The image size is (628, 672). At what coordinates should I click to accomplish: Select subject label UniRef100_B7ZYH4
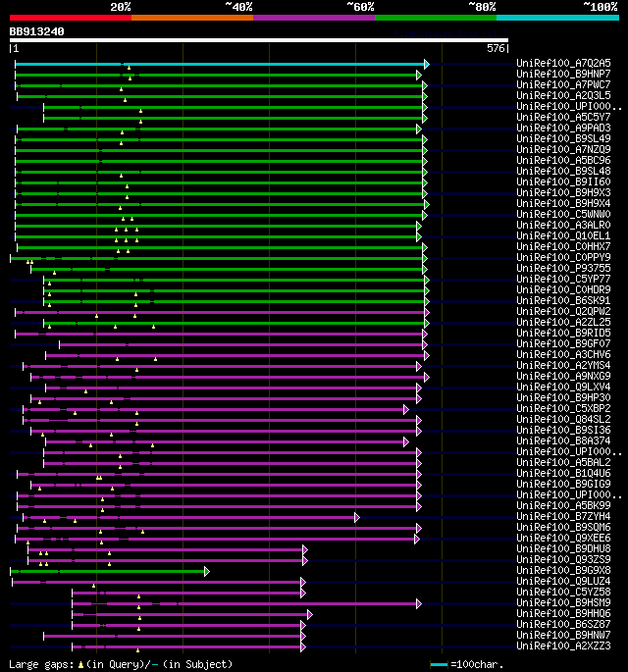tap(563, 516)
